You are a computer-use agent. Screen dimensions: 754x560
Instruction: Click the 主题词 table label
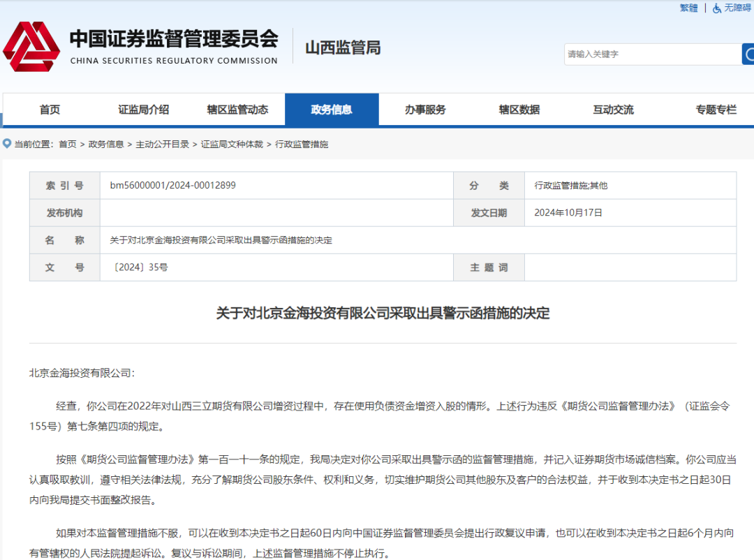pyautogui.click(x=489, y=267)
